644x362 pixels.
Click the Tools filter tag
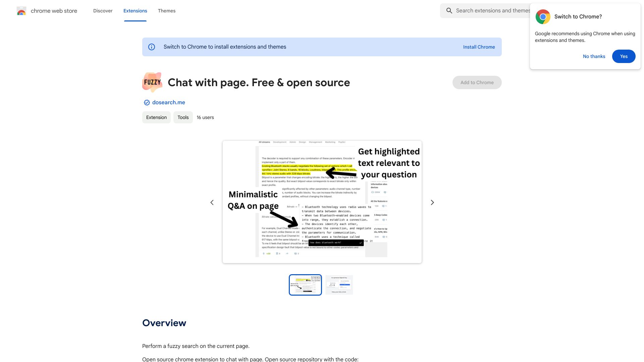pyautogui.click(x=183, y=117)
